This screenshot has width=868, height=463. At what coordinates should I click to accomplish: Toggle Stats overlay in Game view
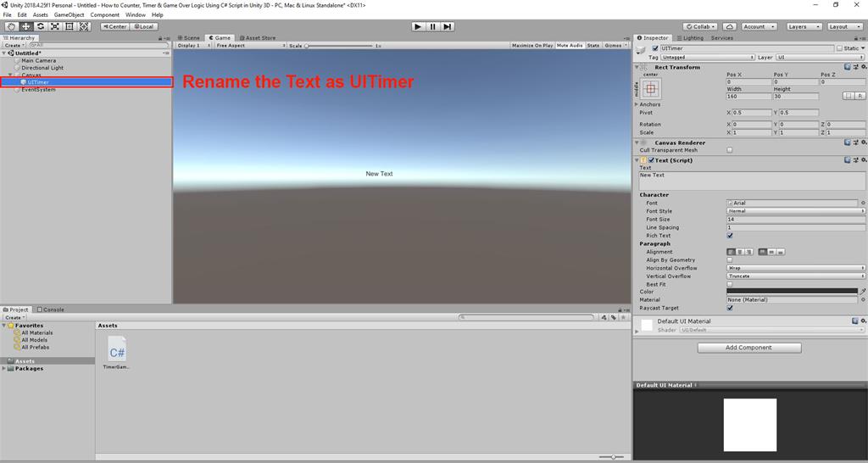pos(593,46)
